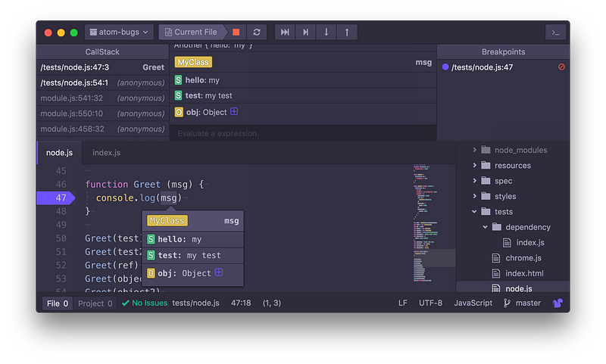Remove the /tests/node.js:47 breakpoint with the red icon
The height and width of the screenshot is (364, 606).
pos(561,67)
